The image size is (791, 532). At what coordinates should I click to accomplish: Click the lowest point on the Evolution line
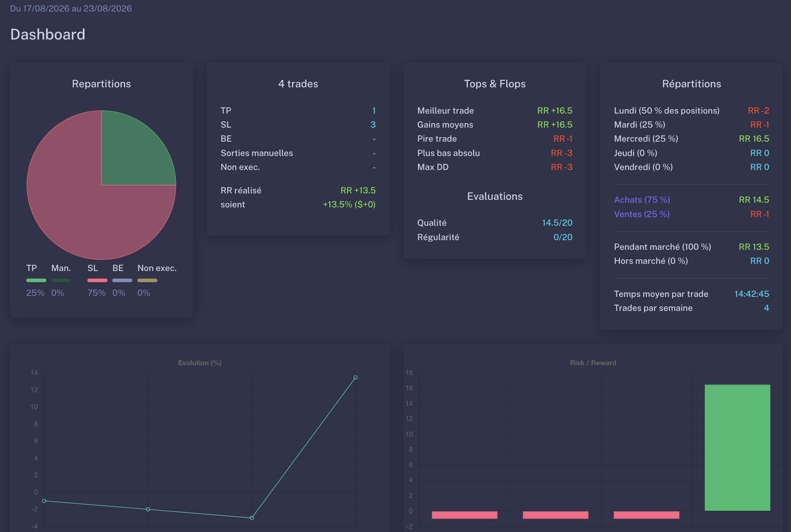(252, 518)
